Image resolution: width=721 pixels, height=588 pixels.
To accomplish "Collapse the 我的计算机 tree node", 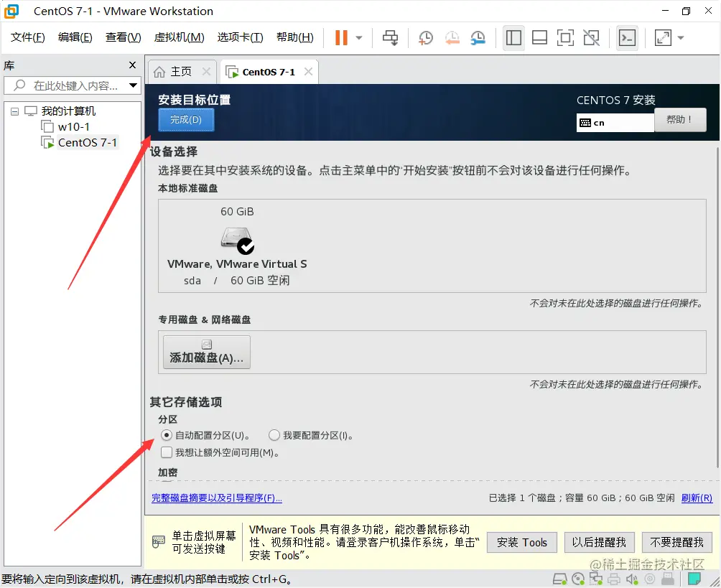I will click(14, 111).
